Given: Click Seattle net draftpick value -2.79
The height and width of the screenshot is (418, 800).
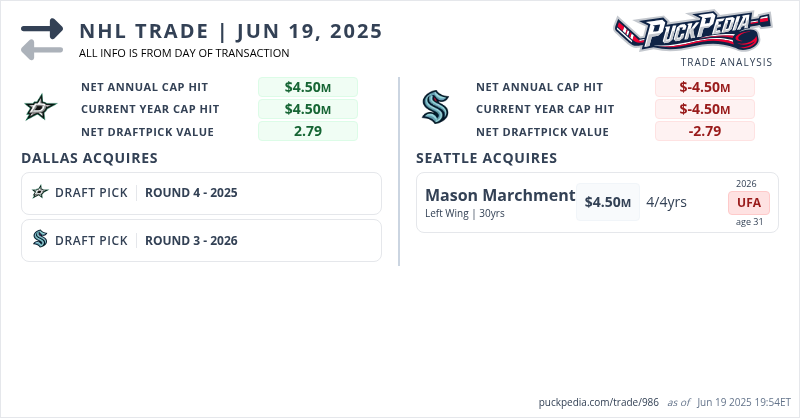Looking at the screenshot, I should (x=705, y=131).
